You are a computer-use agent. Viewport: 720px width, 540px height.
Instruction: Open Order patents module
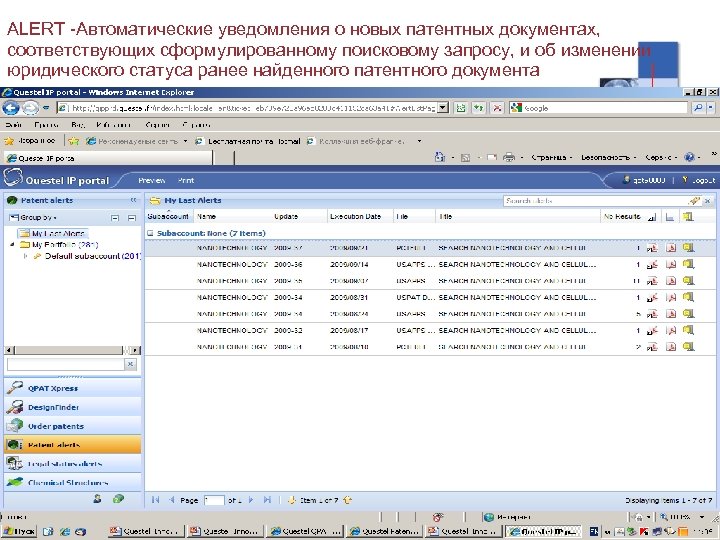click(72, 426)
